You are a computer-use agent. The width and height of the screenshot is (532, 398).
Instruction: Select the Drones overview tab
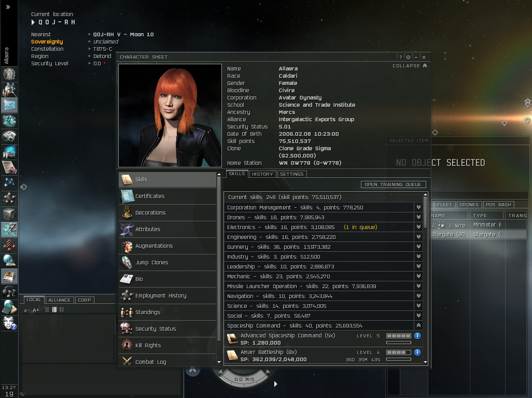pyautogui.click(x=469, y=205)
